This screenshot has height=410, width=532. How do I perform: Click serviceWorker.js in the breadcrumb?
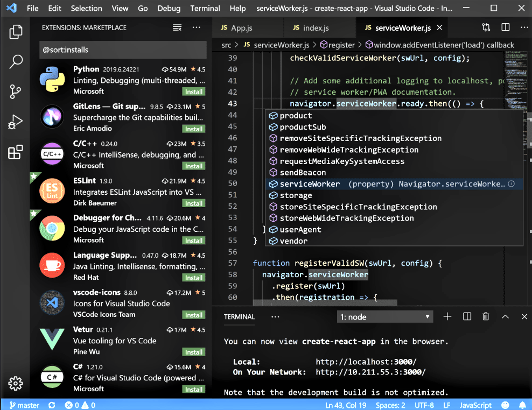point(277,45)
